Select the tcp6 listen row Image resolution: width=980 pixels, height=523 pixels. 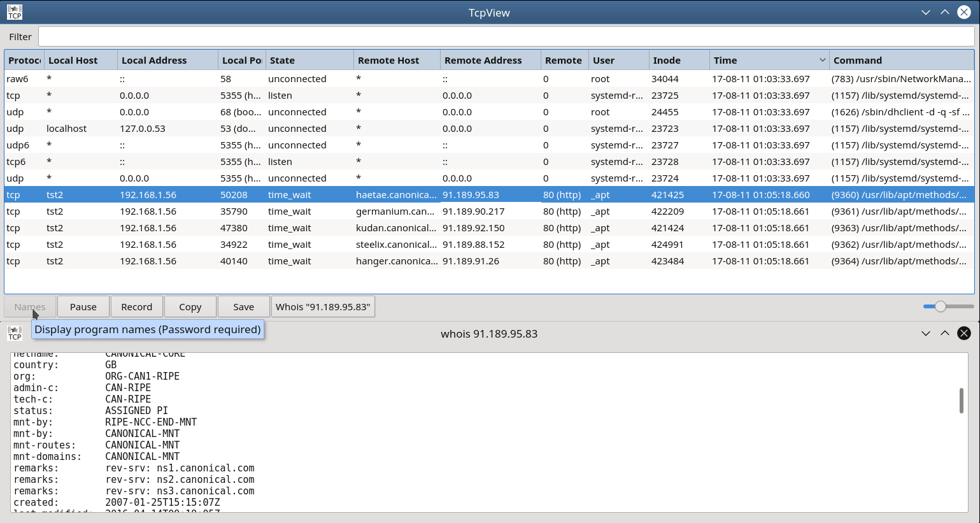[x=489, y=162]
